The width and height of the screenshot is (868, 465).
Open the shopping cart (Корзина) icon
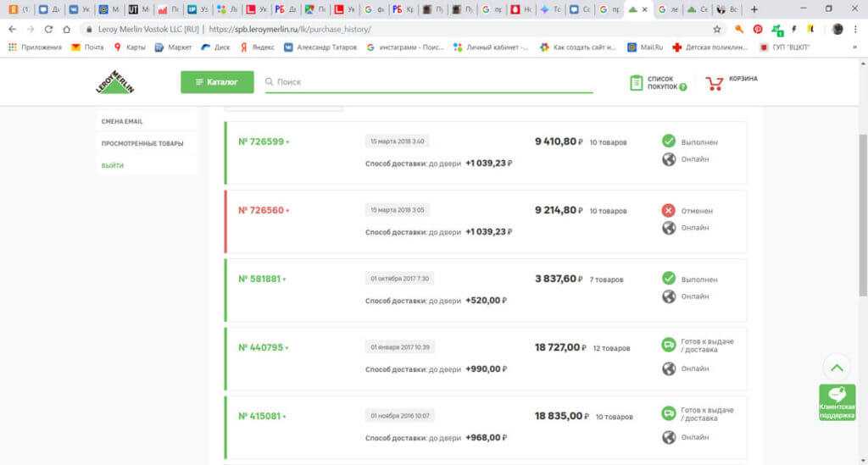[x=715, y=82]
